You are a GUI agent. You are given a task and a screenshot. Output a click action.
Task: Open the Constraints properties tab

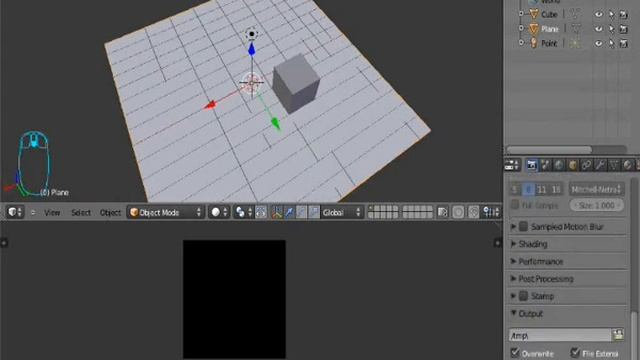586,165
